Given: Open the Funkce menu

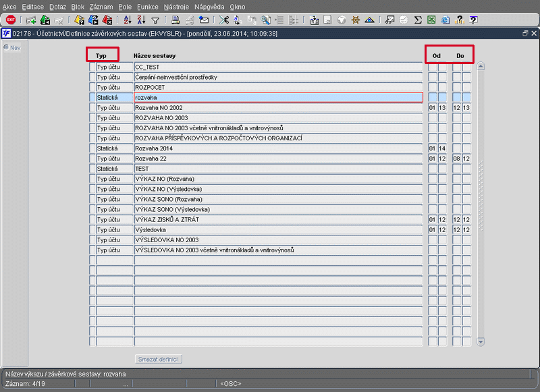Looking at the screenshot, I should click(148, 7).
